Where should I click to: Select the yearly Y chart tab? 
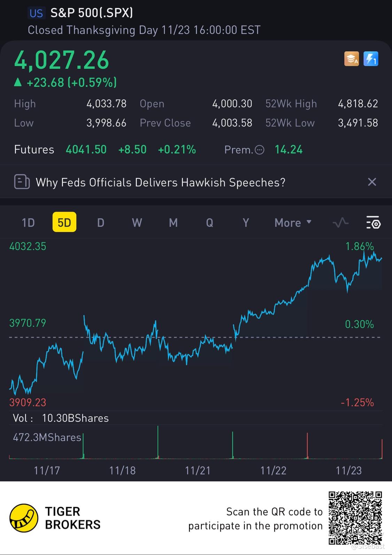click(x=246, y=223)
